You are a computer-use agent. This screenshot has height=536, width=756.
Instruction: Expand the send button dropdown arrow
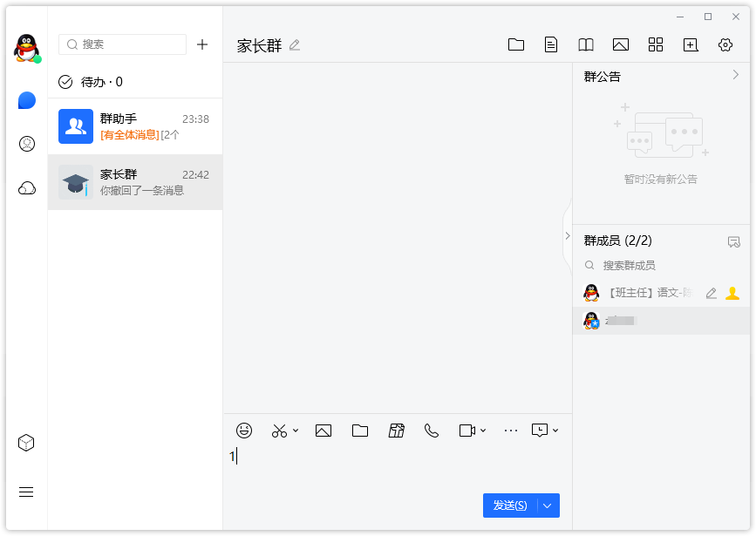point(548,505)
